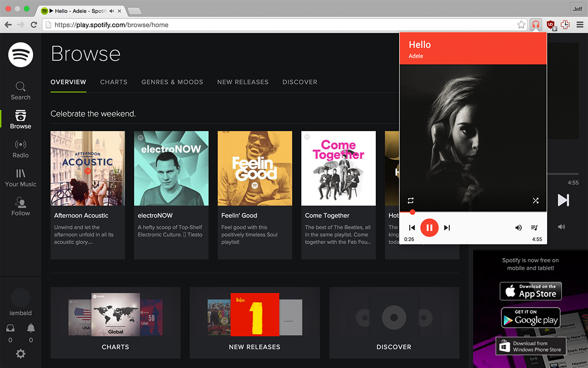Open the settings gear icon

(21, 354)
